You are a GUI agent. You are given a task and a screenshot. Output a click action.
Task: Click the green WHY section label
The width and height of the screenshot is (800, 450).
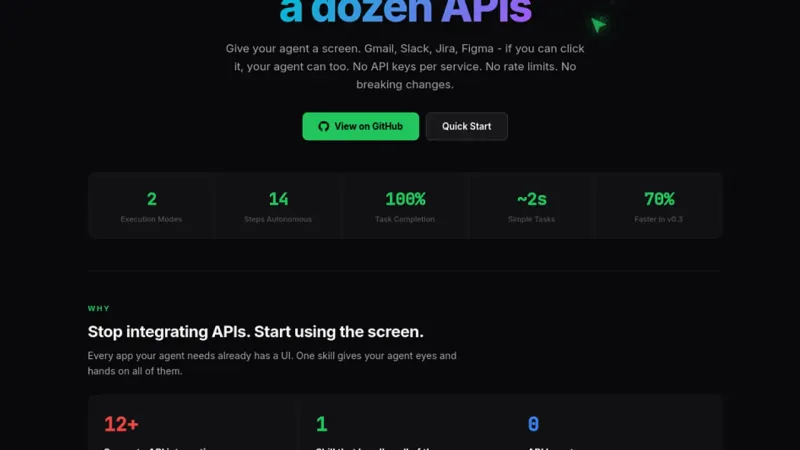point(98,308)
